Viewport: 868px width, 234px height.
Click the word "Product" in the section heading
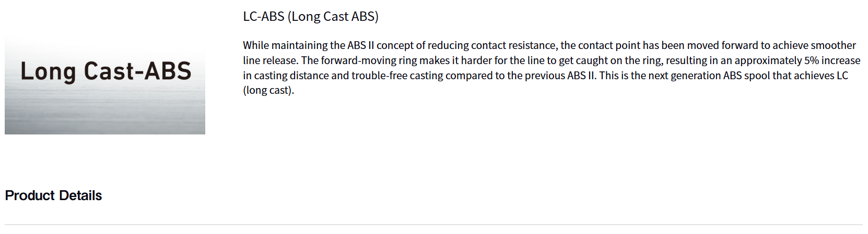(30, 195)
